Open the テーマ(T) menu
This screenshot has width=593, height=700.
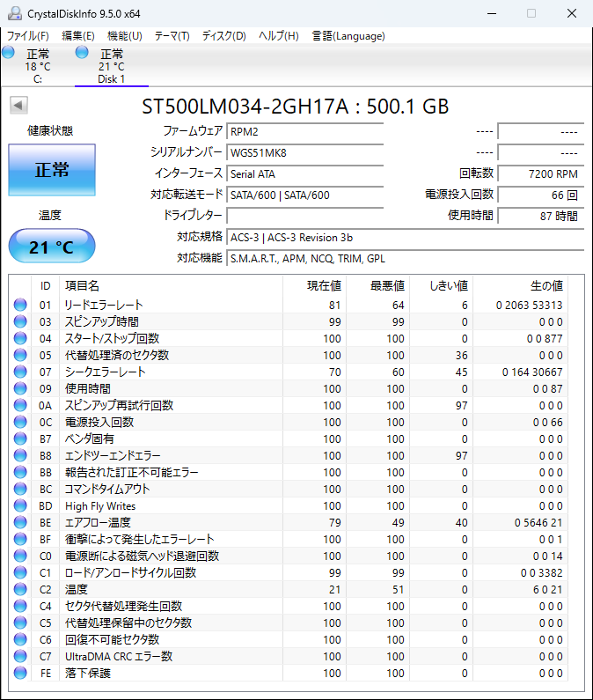[172, 36]
